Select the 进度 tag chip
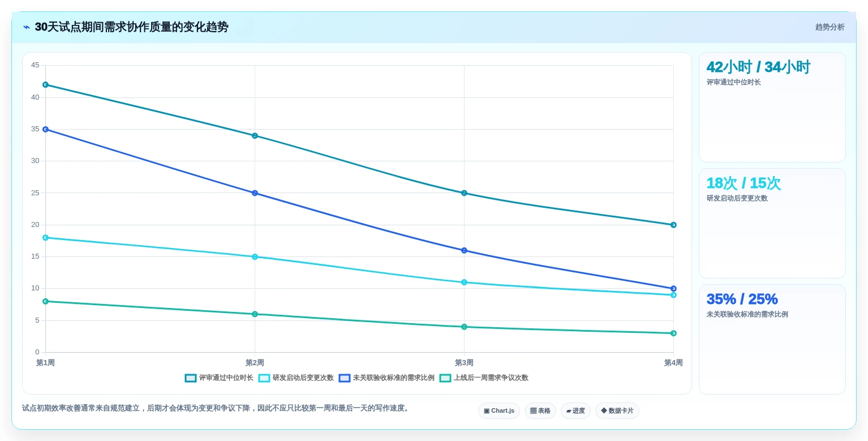 point(575,411)
